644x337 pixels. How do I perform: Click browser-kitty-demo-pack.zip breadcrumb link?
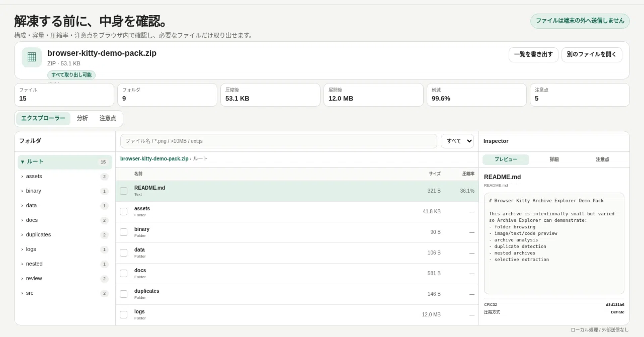coord(154,159)
